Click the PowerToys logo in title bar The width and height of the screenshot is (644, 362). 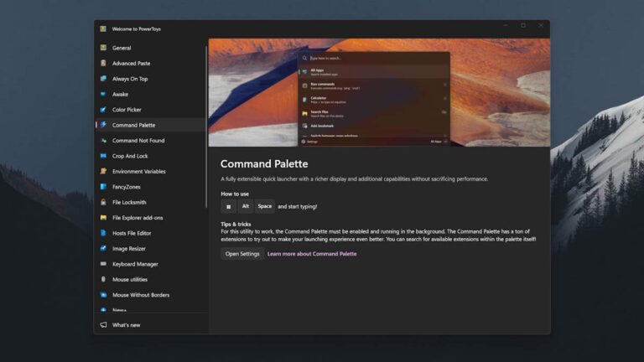pyautogui.click(x=103, y=28)
